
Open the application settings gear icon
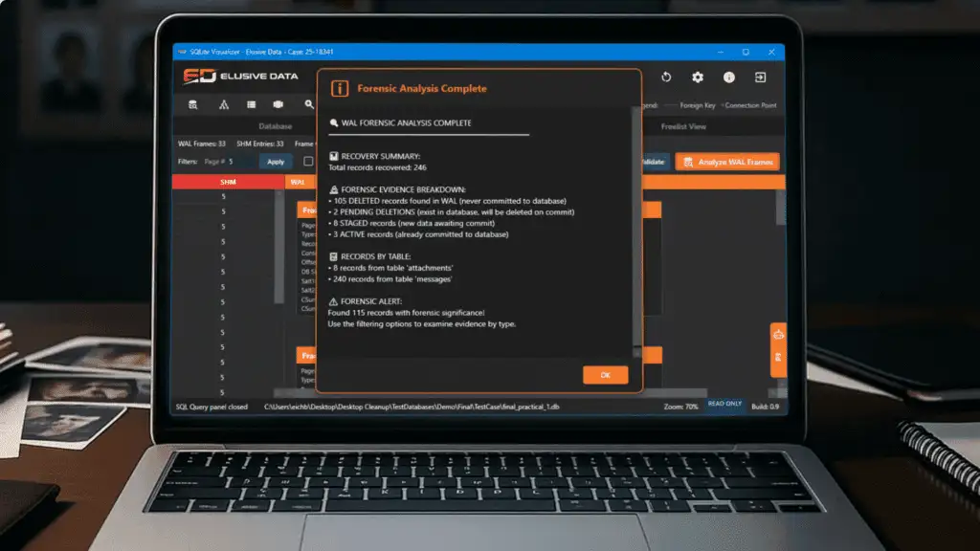pos(697,77)
